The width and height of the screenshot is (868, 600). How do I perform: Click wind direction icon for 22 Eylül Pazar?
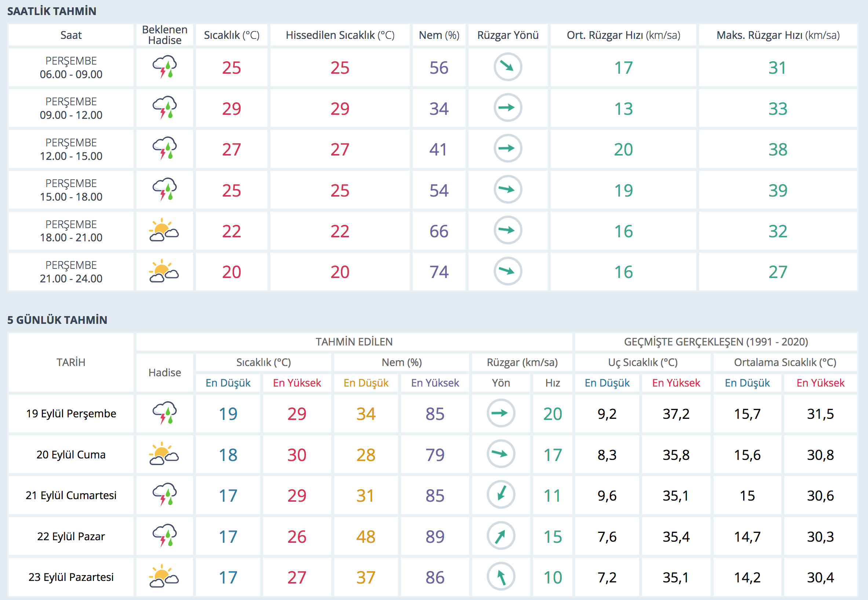click(500, 536)
